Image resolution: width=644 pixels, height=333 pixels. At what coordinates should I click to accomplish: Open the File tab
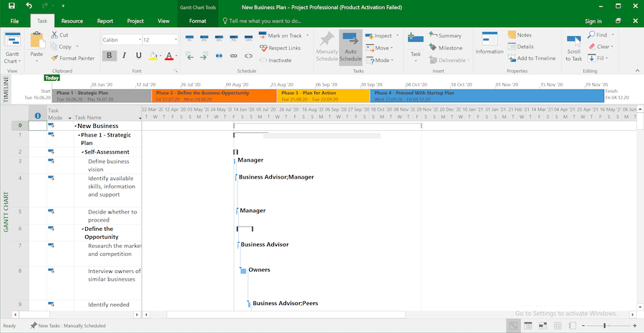click(14, 21)
